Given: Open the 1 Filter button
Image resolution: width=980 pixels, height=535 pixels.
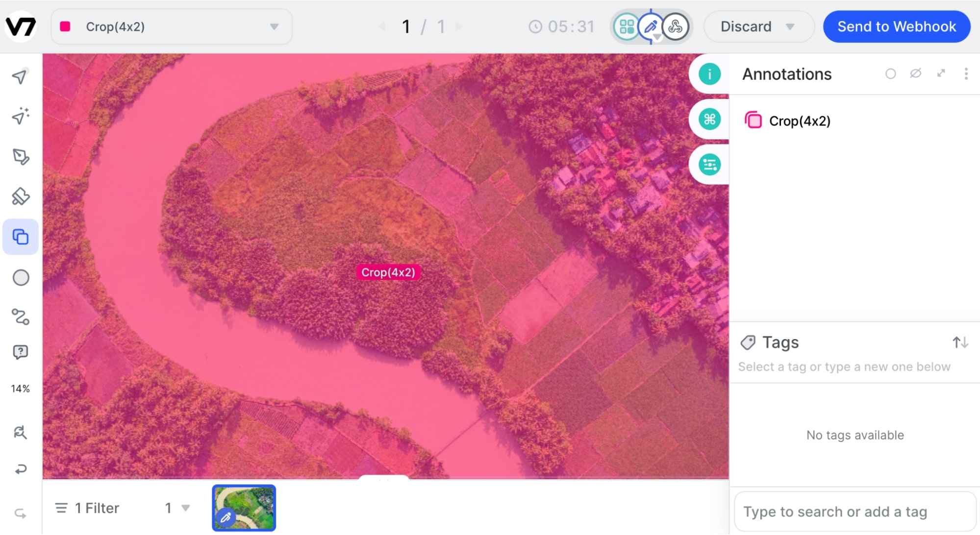Looking at the screenshot, I should click(x=87, y=508).
